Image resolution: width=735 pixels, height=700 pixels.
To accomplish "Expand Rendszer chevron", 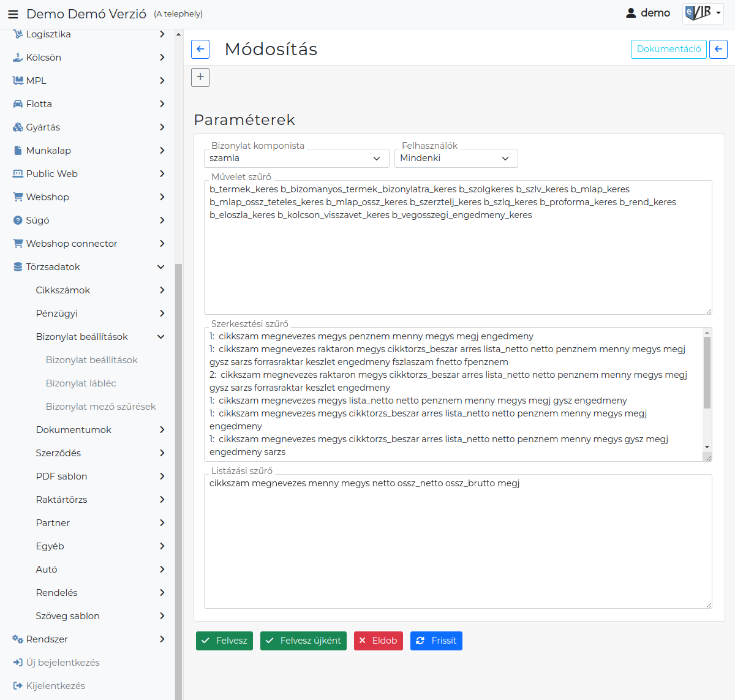I will [162, 639].
